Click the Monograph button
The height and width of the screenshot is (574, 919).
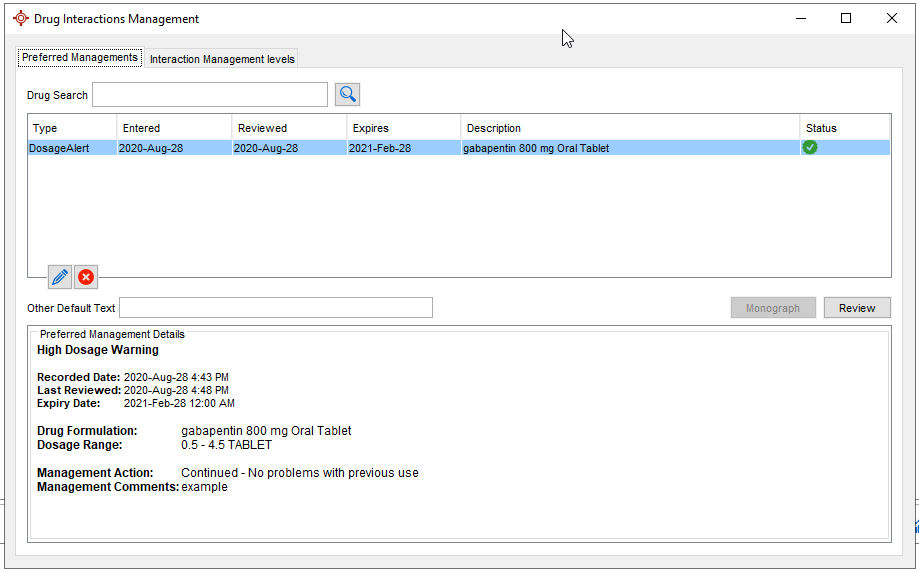[773, 308]
